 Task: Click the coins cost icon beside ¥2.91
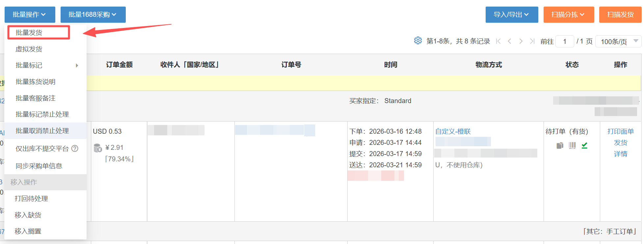coord(98,148)
